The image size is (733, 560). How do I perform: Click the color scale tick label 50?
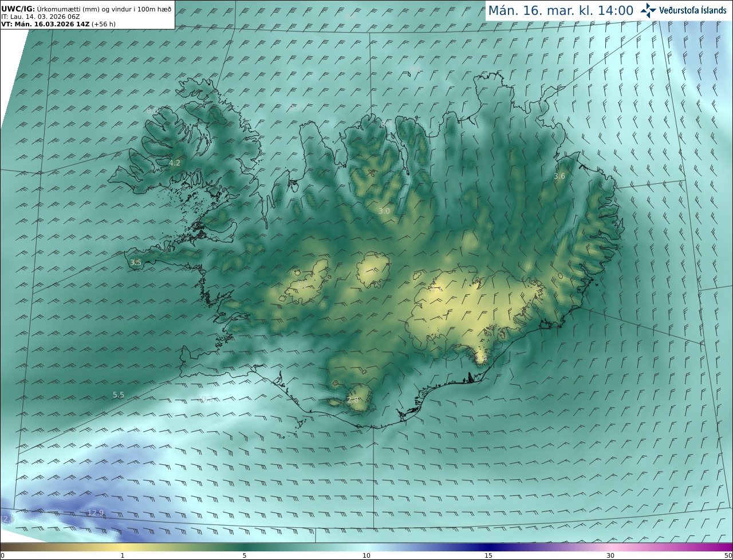(728, 555)
